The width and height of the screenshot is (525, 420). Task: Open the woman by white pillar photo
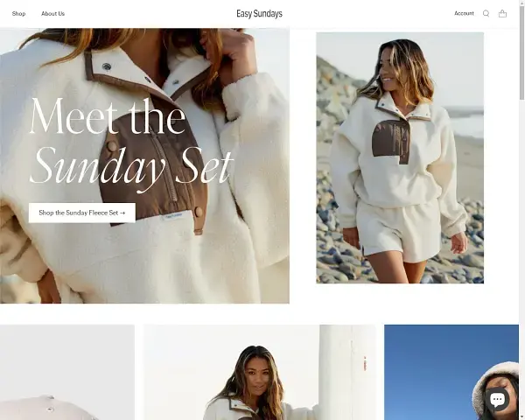click(x=260, y=372)
